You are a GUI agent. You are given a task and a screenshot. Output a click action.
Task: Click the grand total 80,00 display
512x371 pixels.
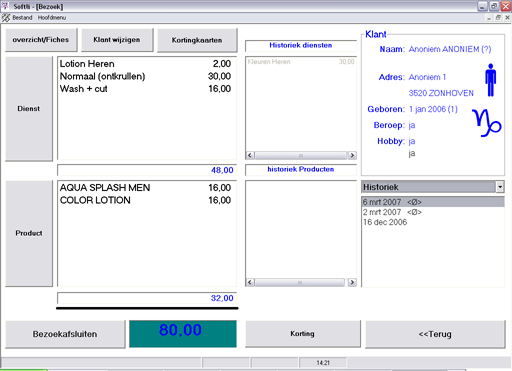click(x=183, y=334)
